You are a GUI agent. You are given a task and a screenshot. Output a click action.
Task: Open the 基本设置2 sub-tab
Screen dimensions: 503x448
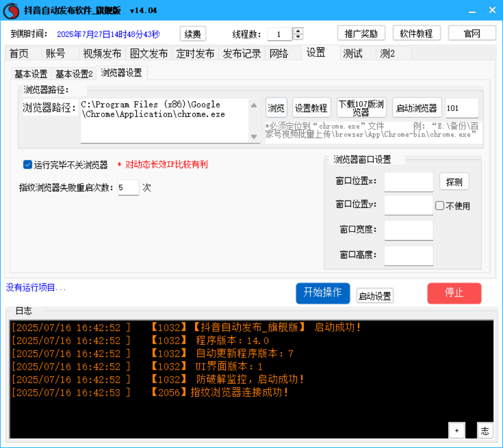point(74,74)
